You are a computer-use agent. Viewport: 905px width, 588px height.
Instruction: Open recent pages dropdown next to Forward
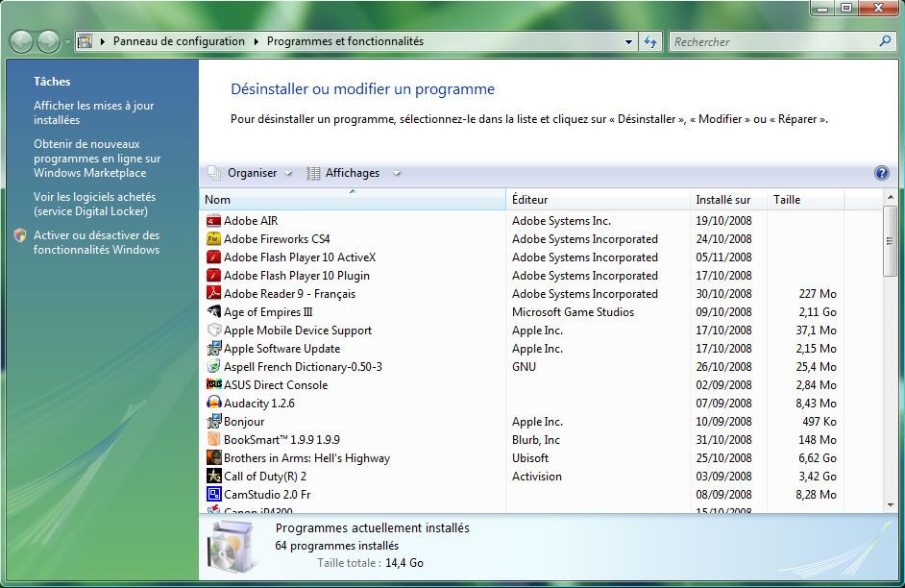click(67, 42)
